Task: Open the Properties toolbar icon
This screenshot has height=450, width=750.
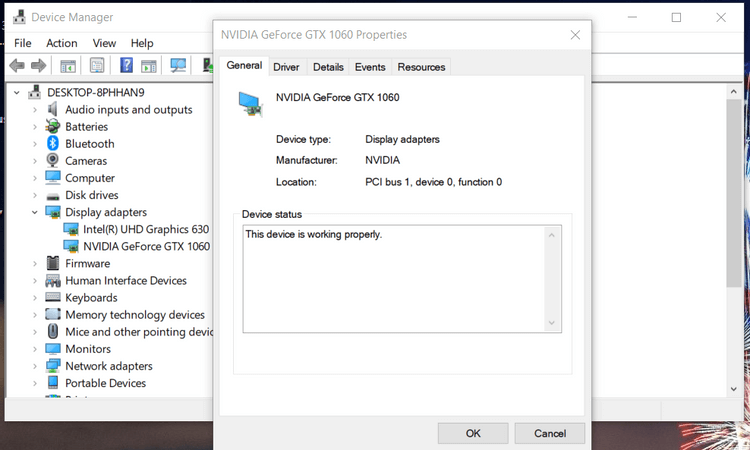Action: click(x=97, y=66)
